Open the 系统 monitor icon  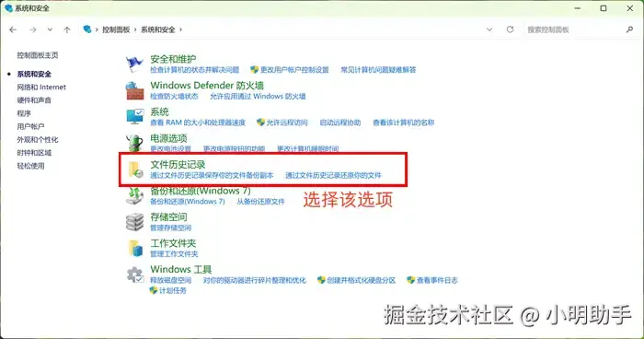pos(135,117)
